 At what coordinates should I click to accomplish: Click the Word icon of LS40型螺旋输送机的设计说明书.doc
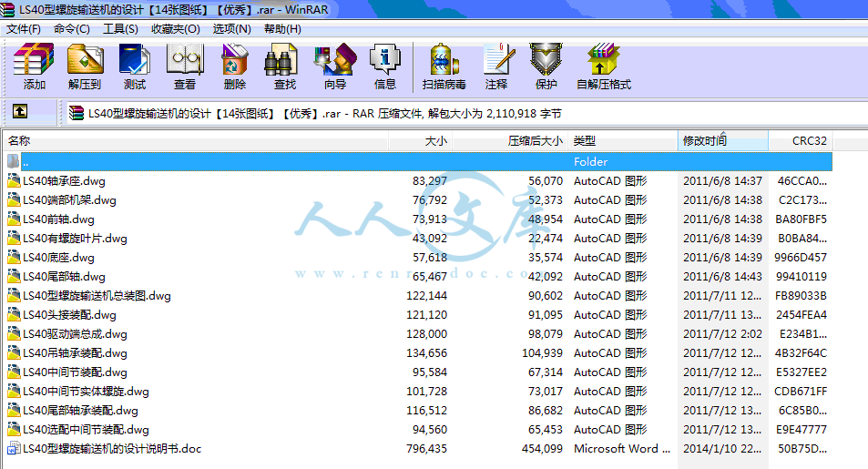[x=14, y=448]
